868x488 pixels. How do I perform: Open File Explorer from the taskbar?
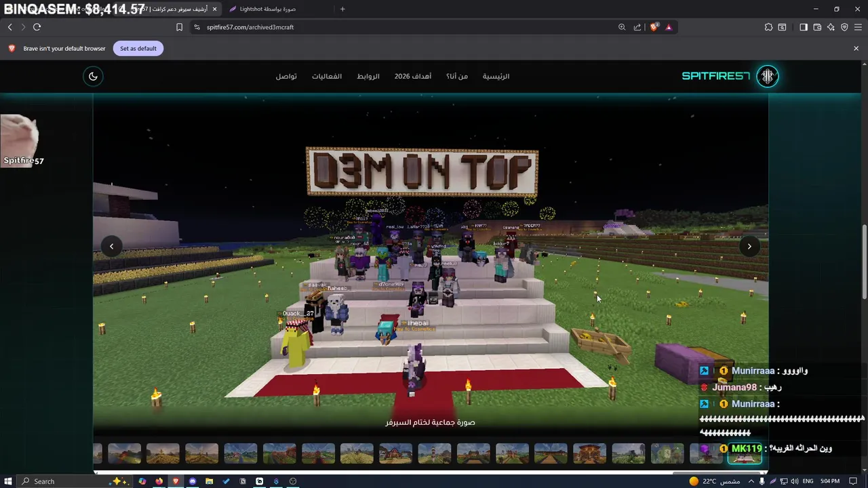[210, 481]
